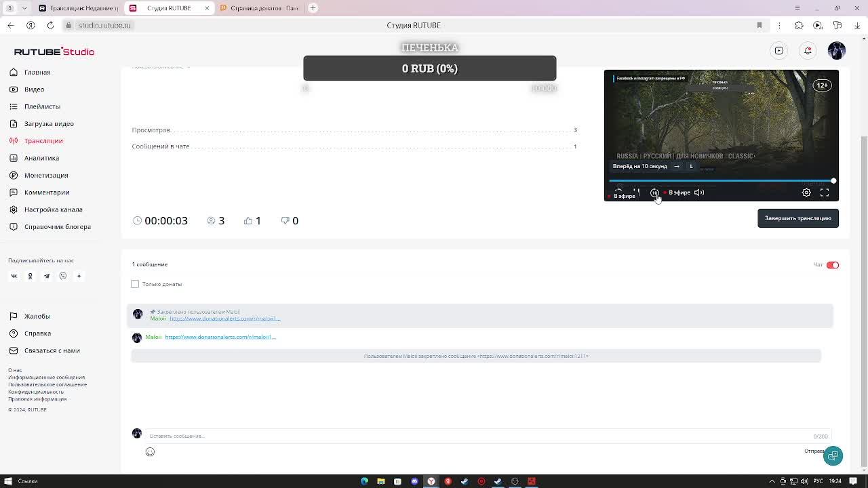Open File Explorer from the taskbar
This screenshot has width=868, height=488.
point(381,481)
